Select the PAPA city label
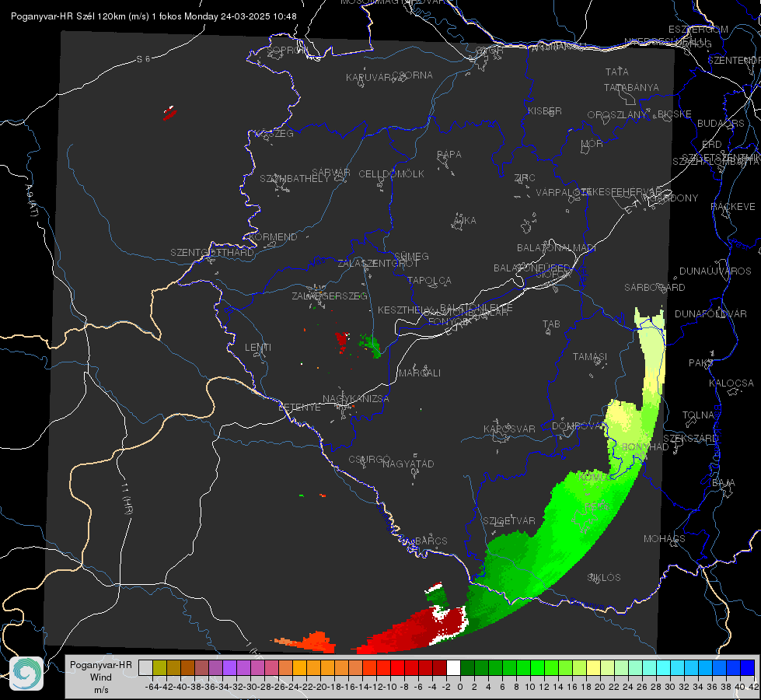Image resolution: width=761 pixels, height=700 pixels. coord(449,155)
